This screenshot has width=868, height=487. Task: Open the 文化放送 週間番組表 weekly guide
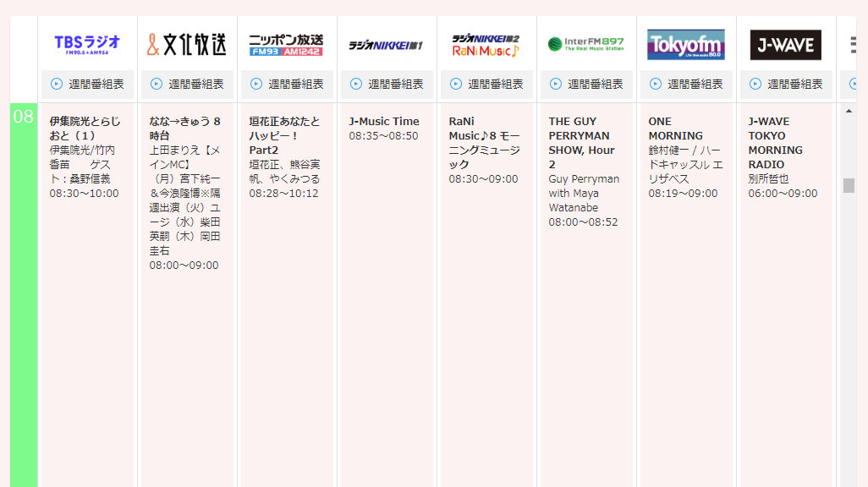[186, 83]
